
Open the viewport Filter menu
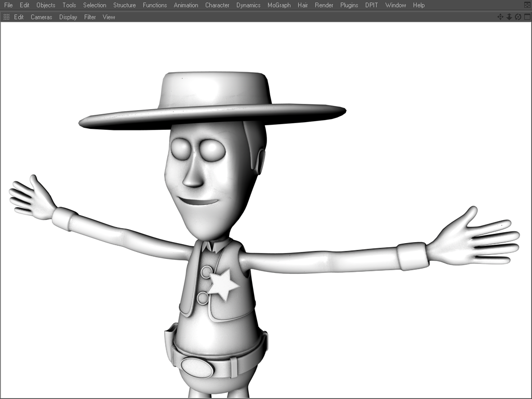[x=90, y=17]
